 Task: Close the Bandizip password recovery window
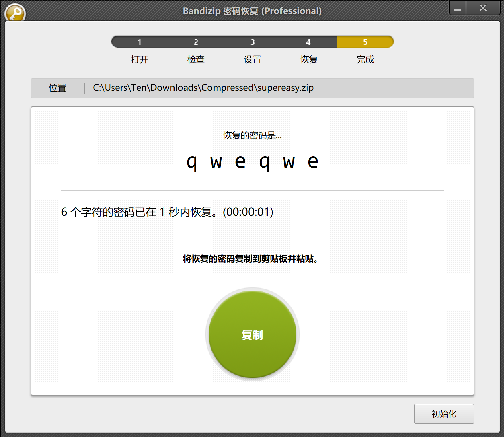(x=483, y=8)
